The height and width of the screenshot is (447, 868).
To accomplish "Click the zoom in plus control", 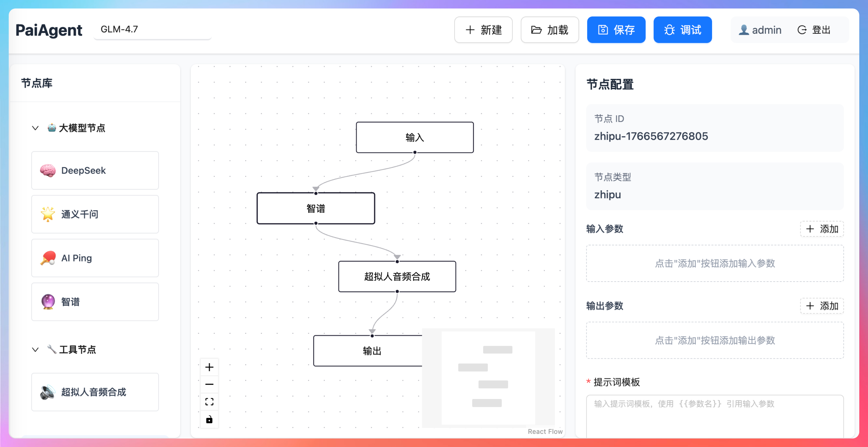I will click(x=209, y=367).
